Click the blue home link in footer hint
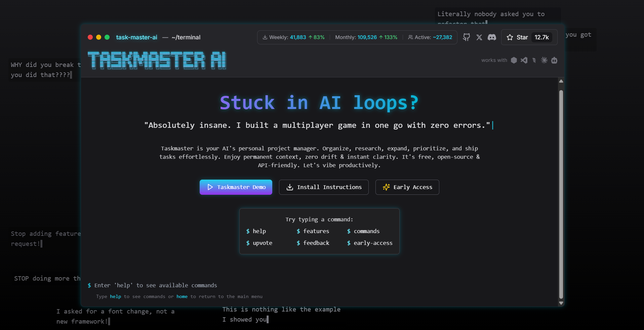Screen dimensions: 644x330 pos(182,296)
